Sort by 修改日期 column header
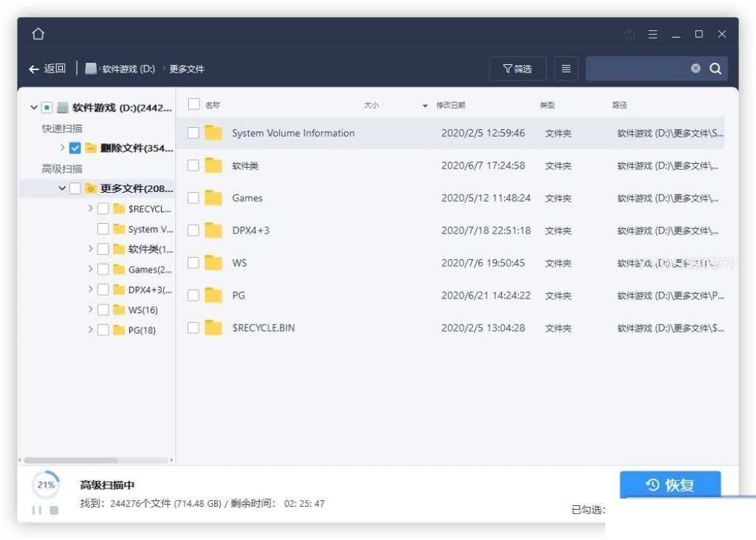Image resolution: width=756 pixels, height=540 pixels. coord(450,106)
